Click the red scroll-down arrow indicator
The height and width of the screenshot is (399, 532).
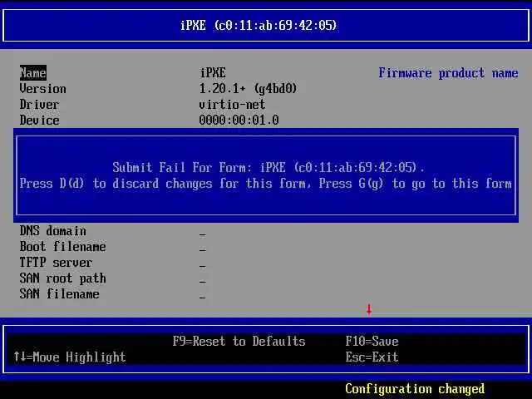pos(369,309)
